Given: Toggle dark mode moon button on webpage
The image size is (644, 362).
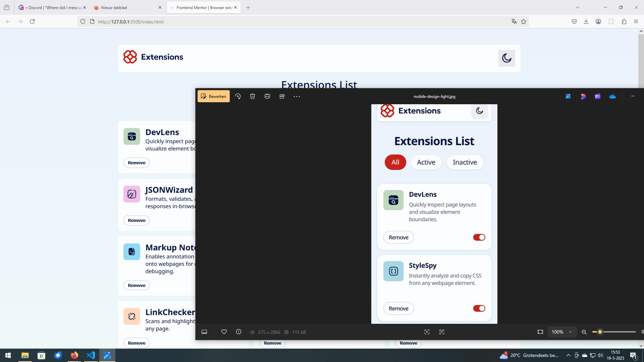Looking at the screenshot, I should pyautogui.click(x=506, y=58).
